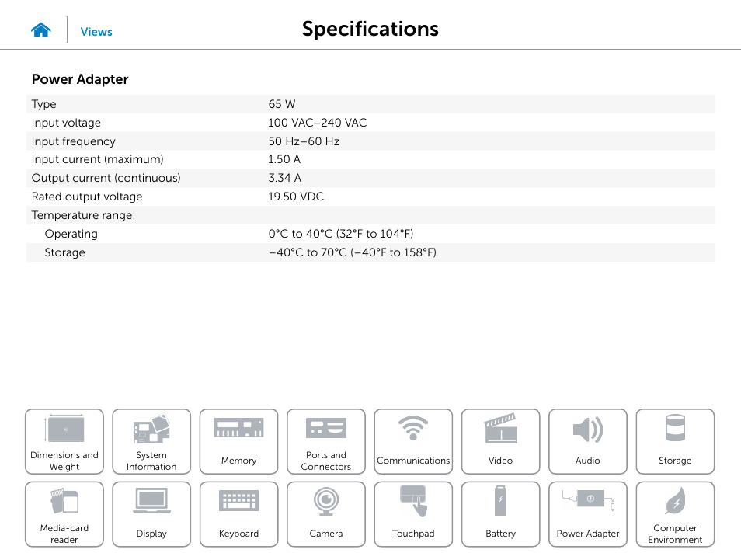Click the 'Type' row label
The image size is (741, 560).
click(44, 104)
